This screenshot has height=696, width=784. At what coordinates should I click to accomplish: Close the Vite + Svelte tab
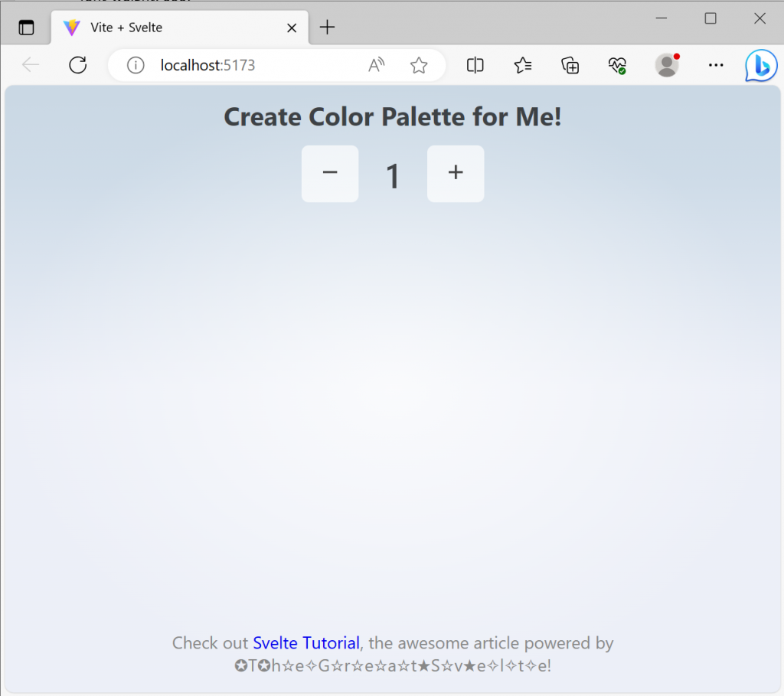point(292,28)
